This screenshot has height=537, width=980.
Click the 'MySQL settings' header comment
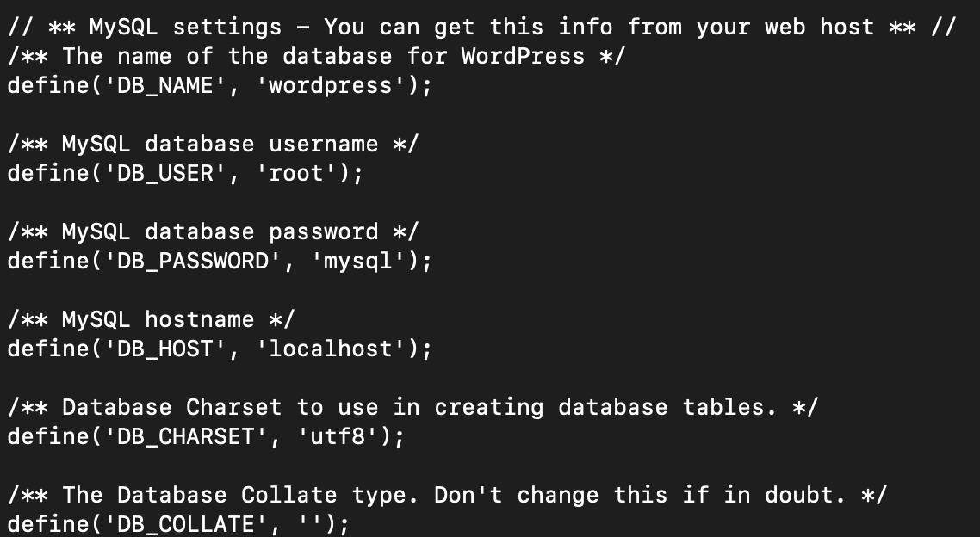point(186,28)
